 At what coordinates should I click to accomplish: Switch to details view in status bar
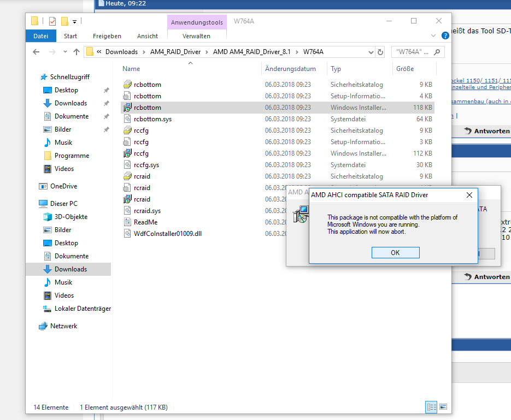click(x=431, y=407)
